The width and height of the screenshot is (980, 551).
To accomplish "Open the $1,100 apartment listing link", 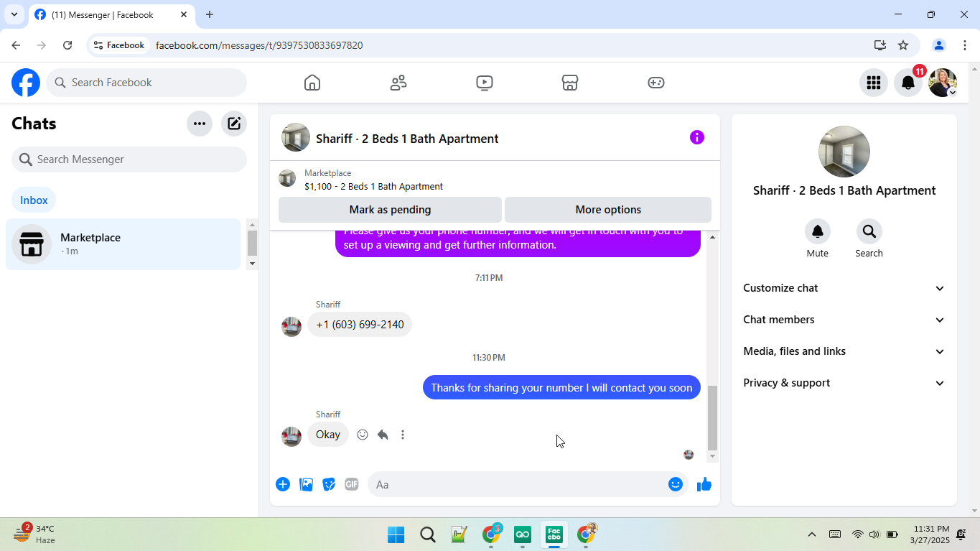I will point(373,186).
